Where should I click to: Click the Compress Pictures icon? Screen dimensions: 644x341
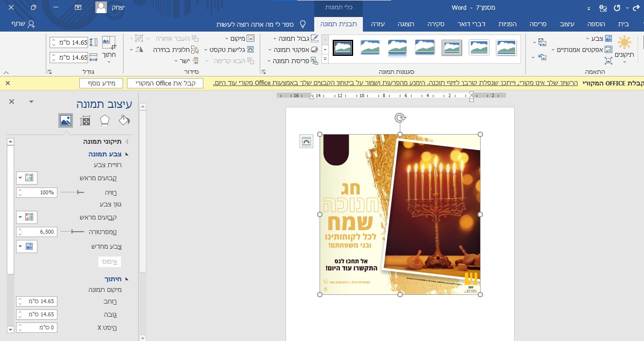[x=608, y=60]
